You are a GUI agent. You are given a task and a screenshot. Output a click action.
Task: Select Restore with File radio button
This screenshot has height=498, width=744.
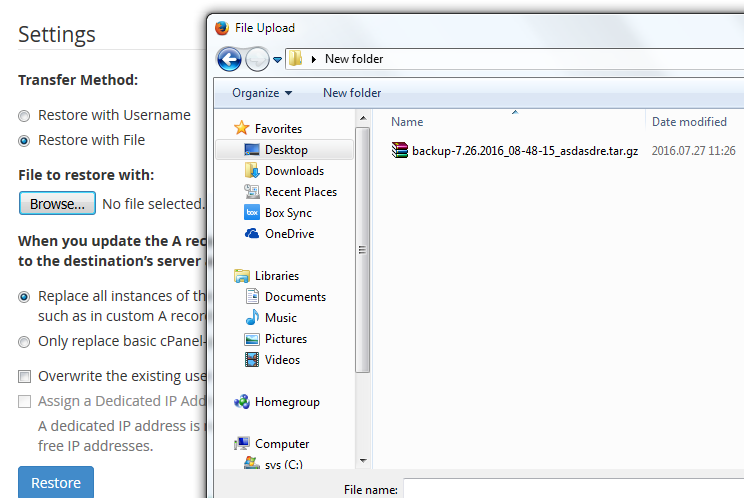[x=24, y=141]
